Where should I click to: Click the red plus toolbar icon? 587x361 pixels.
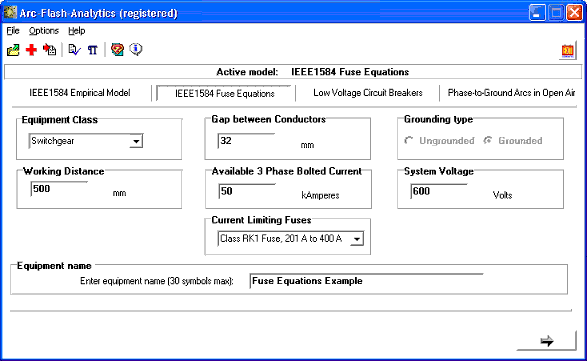click(x=31, y=50)
